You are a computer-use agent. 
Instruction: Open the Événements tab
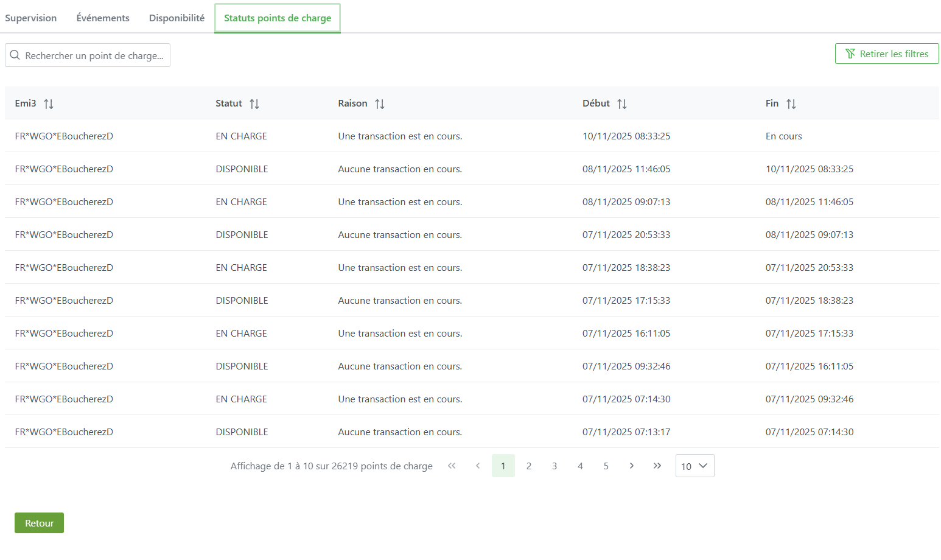pyautogui.click(x=103, y=18)
